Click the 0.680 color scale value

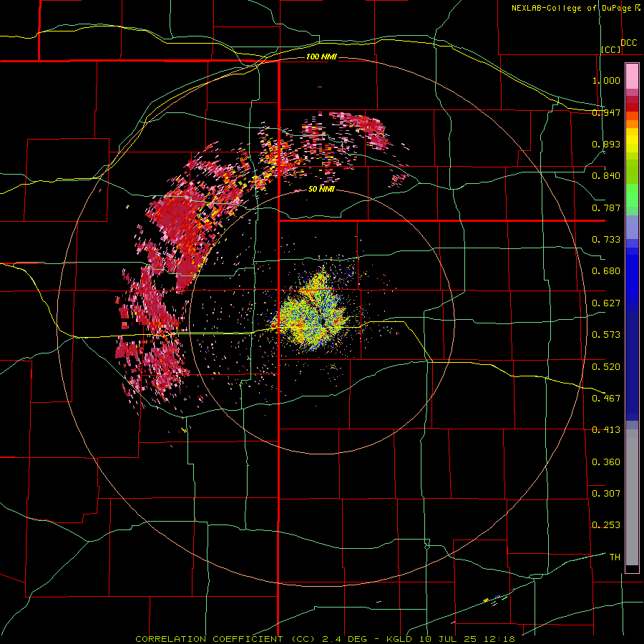coord(606,271)
